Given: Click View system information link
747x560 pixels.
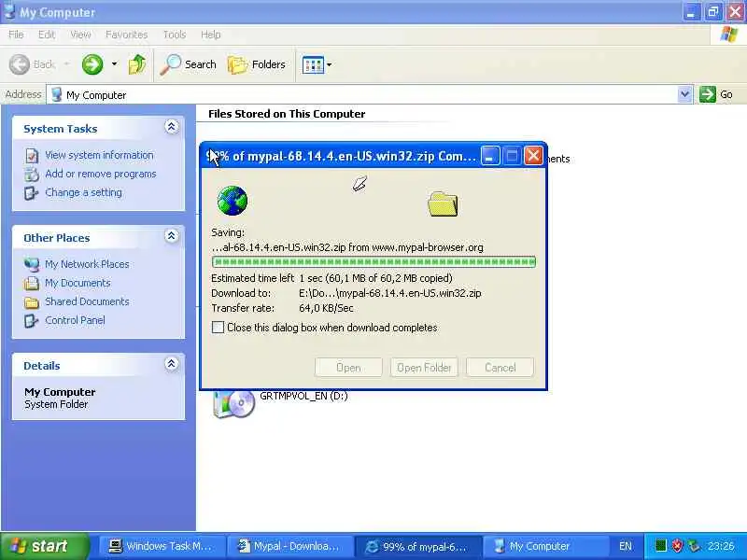Looking at the screenshot, I should click(x=99, y=155).
